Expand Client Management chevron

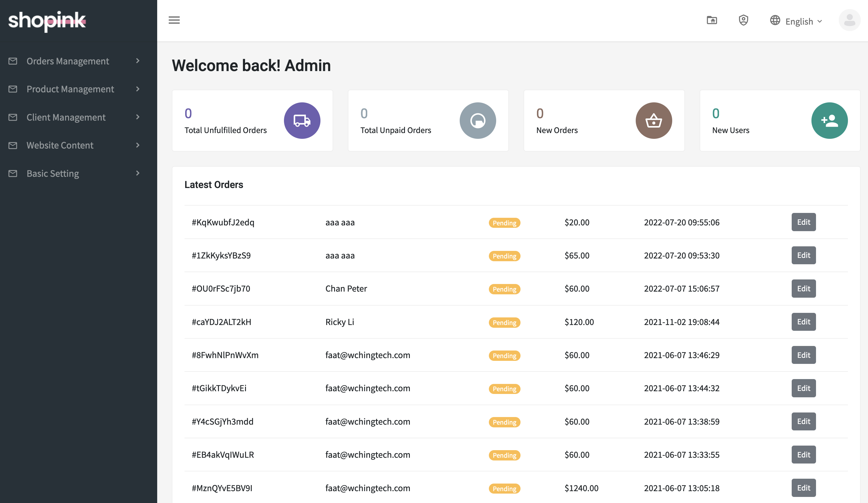coord(138,117)
